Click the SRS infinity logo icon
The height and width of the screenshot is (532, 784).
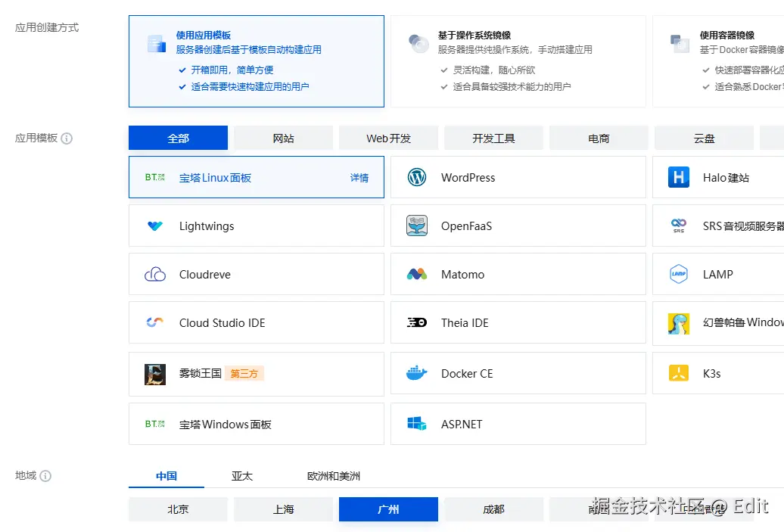[679, 226]
